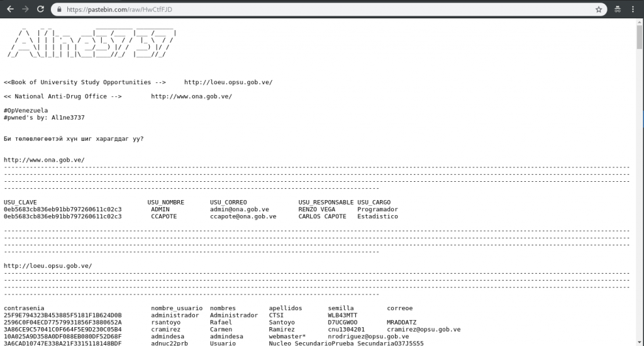
Task: Click the browser forward arrow
Action: click(25, 9)
